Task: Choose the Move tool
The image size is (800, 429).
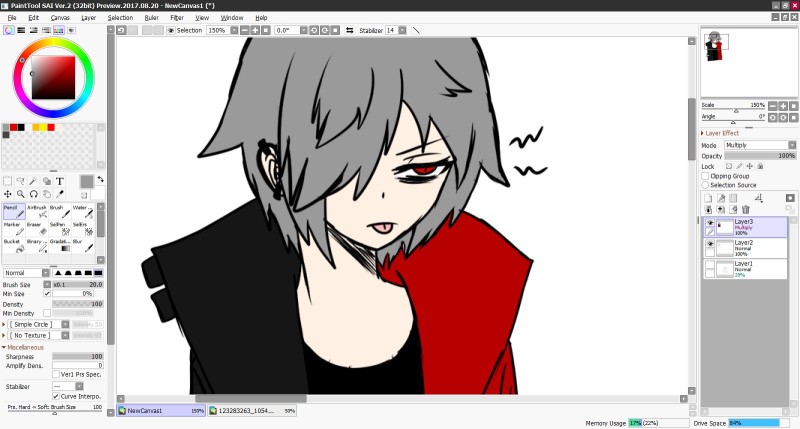Action: tap(8, 194)
